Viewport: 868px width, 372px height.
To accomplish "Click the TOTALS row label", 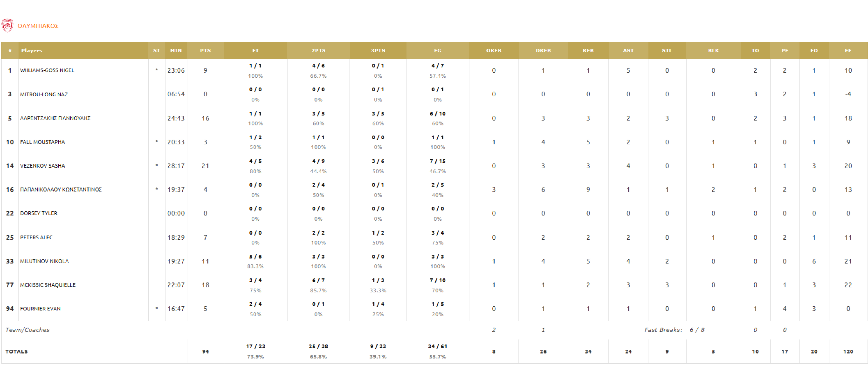I will (17, 351).
